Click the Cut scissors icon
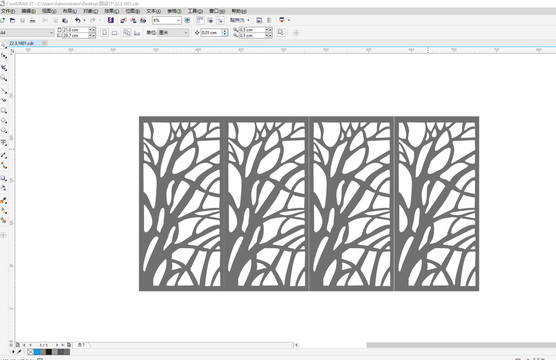The height and width of the screenshot is (360, 556). tap(45, 21)
